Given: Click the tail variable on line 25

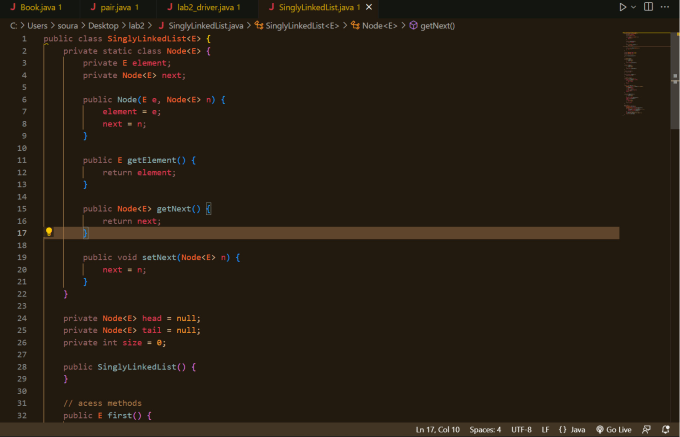Looking at the screenshot, I should (152, 330).
